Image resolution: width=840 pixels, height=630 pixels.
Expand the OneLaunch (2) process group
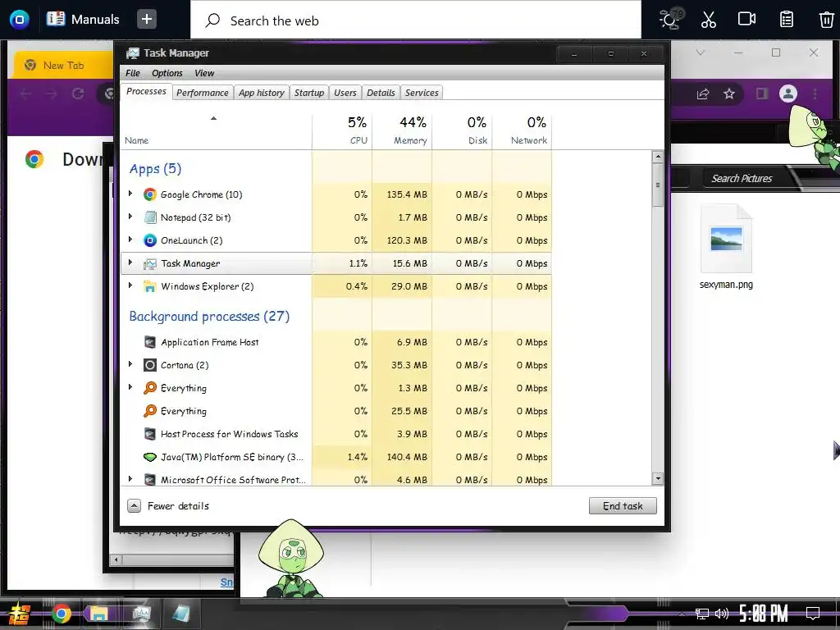point(130,240)
